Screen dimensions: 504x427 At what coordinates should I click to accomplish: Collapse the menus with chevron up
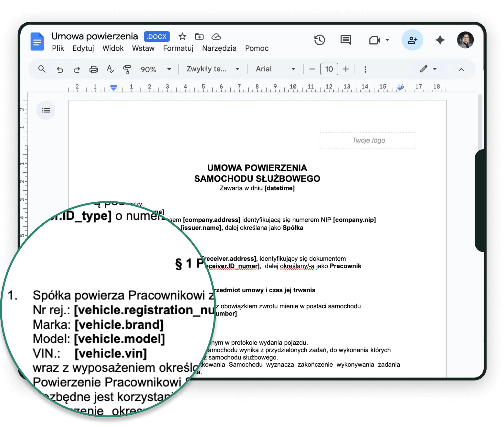461,69
